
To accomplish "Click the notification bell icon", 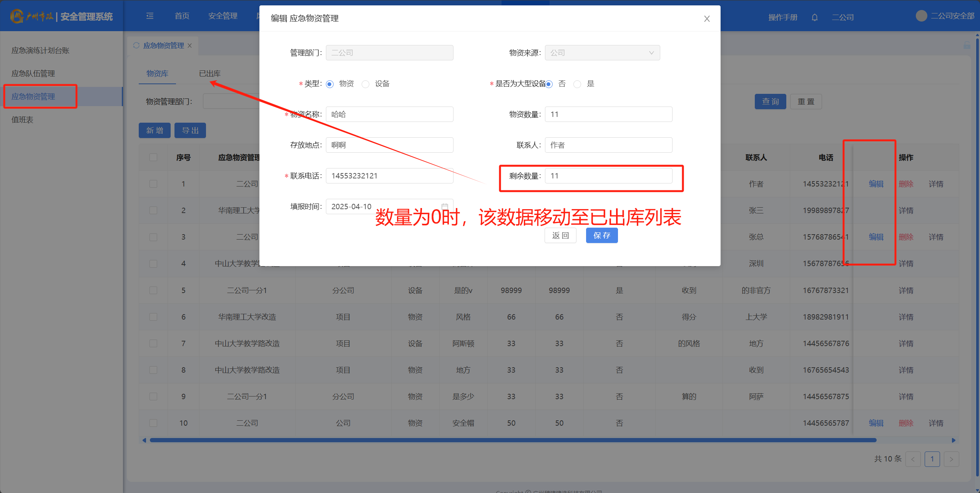I will pyautogui.click(x=814, y=17).
